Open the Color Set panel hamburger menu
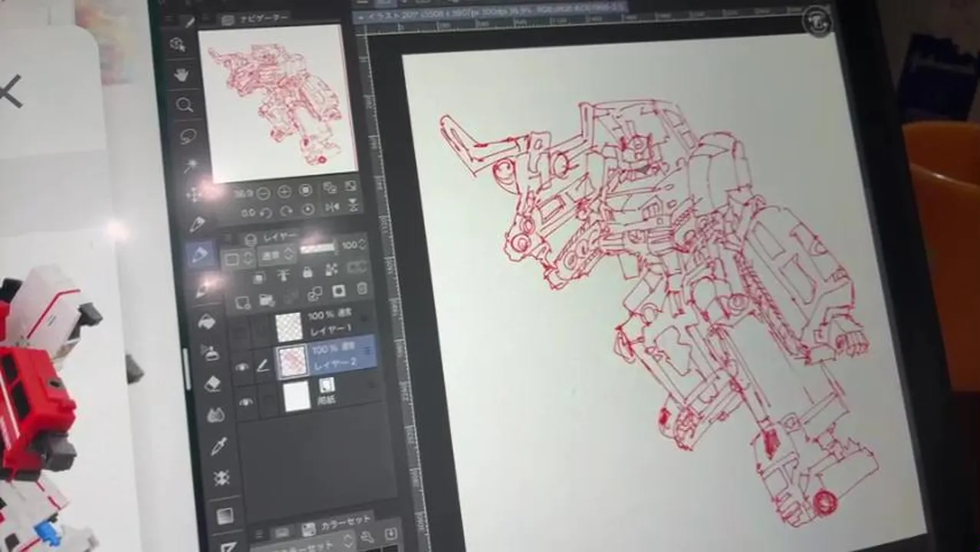The width and height of the screenshot is (980, 552). point(258,534)
